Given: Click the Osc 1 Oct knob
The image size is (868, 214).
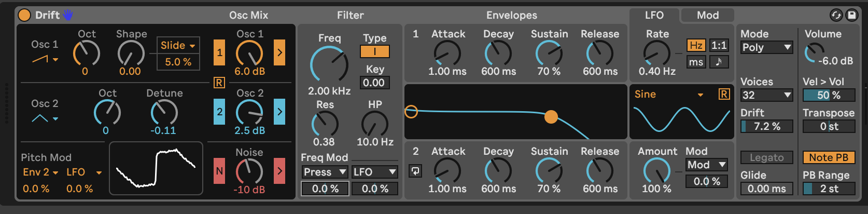Looking at the screenshot, I should pyautogui.click(x=86, y=53).
